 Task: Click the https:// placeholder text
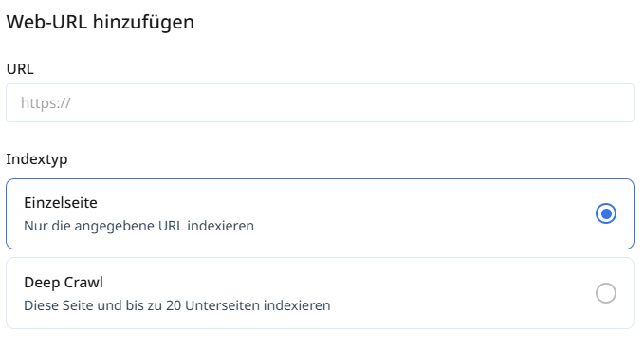(46, 103)
